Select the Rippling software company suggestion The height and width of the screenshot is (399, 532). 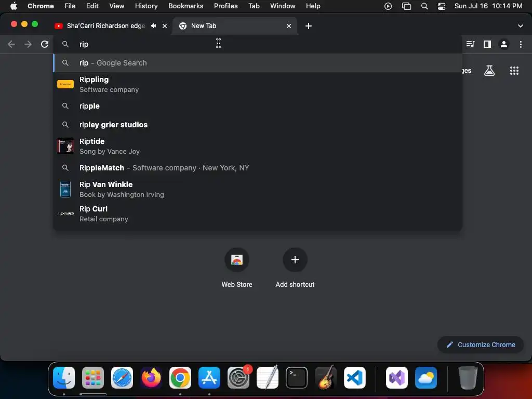(258, 85)
